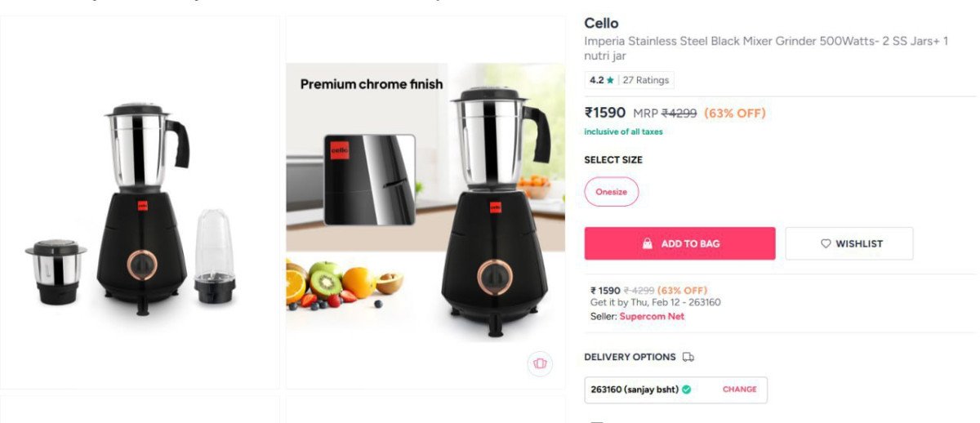The width and height of the screenshot is (980, 423).
Task: Click the delivery truck icon beside DELIVERY OPTIONS
Action: coord(688,357)
